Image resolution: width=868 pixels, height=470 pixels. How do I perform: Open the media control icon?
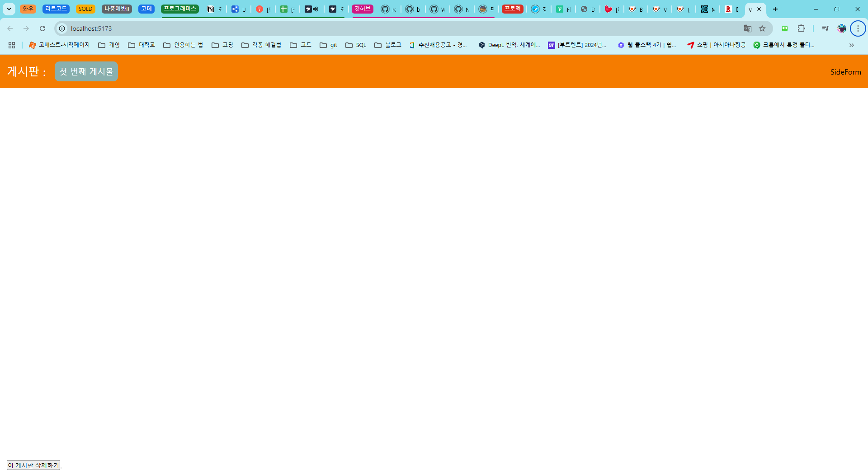(x=826, y=28)
